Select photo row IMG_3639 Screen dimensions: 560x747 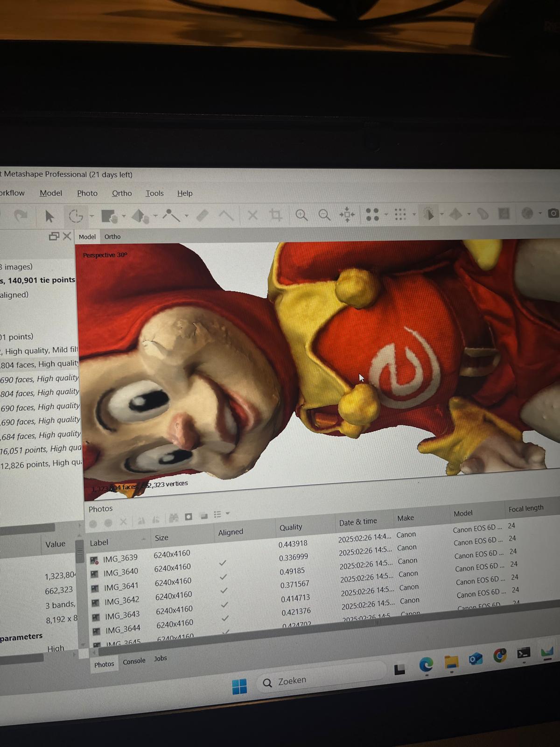(120, 558)
